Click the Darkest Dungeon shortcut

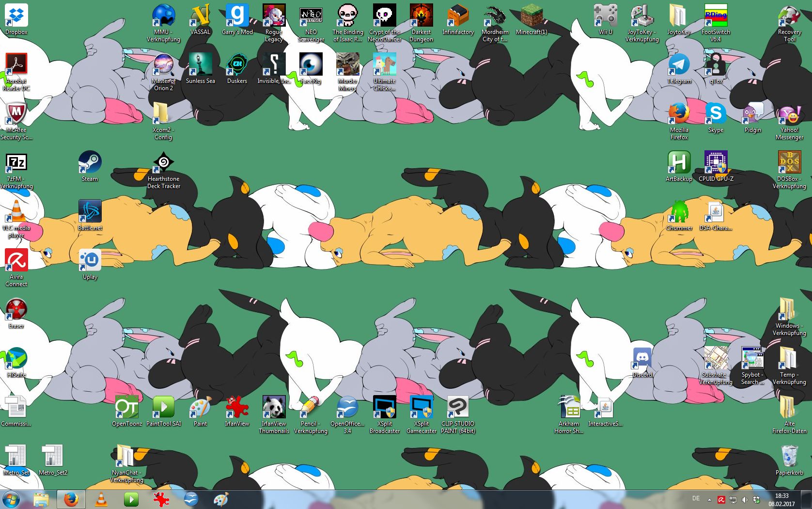point(421,23)
